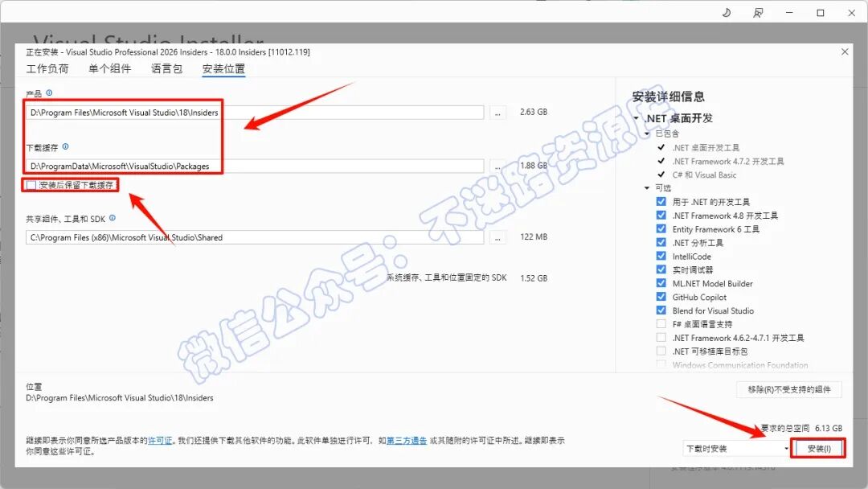Enable .NET 可移植库目标包

coord(661,351)
